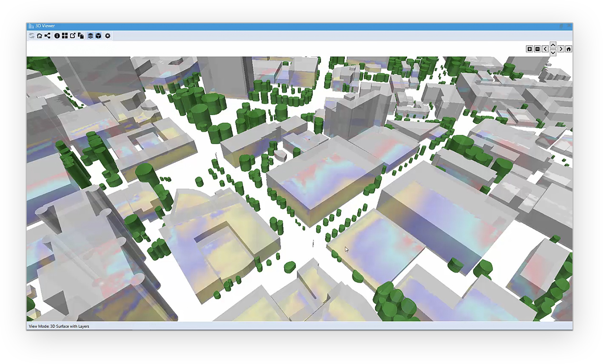This screenshot has width=603, height=364.
Task: Click the export arrow-out-of-box icon
Action: (x=73, y=36)
